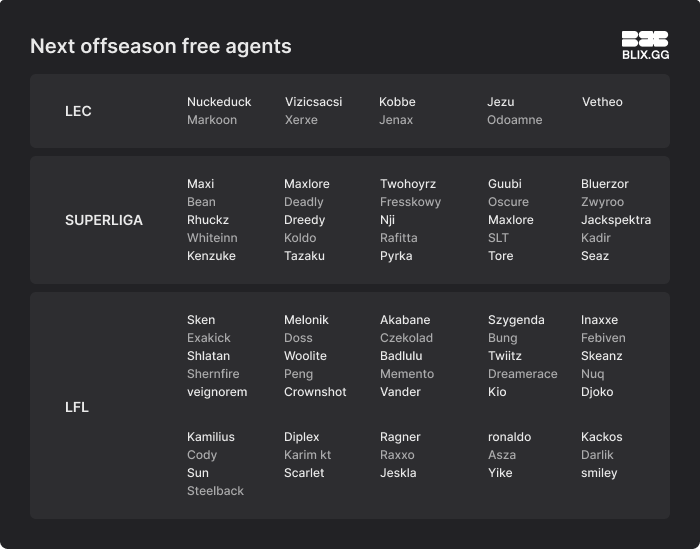Select Fresskowy in the Superliga list
The width and height of the screenshot is (700, 549).
point(410,202)
